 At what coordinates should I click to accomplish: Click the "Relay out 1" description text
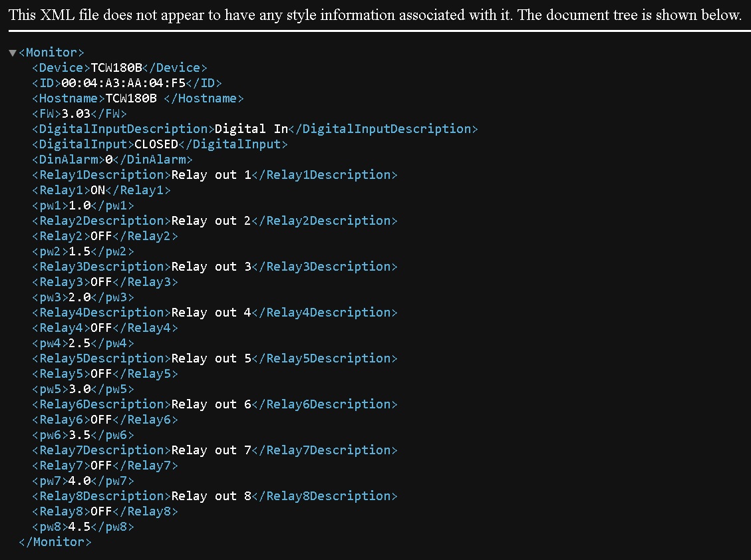pos(211,175)
